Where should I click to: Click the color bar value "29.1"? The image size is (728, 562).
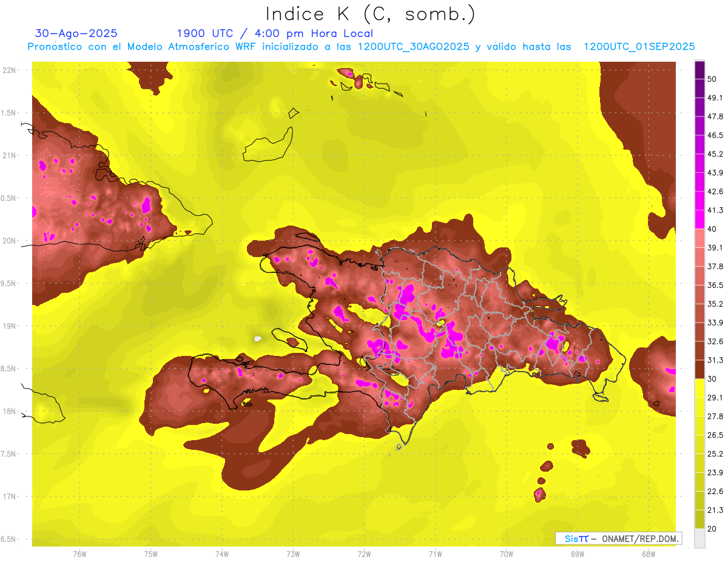coord(715,398)
